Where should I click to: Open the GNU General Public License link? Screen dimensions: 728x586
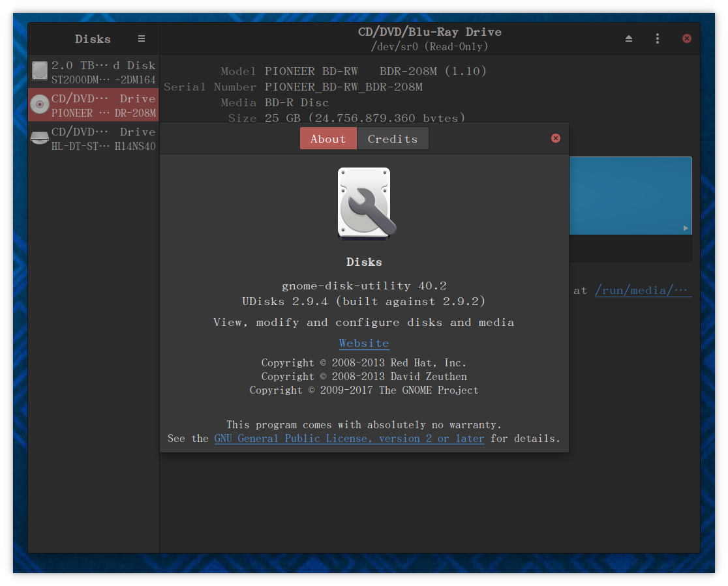click(349, 439)
